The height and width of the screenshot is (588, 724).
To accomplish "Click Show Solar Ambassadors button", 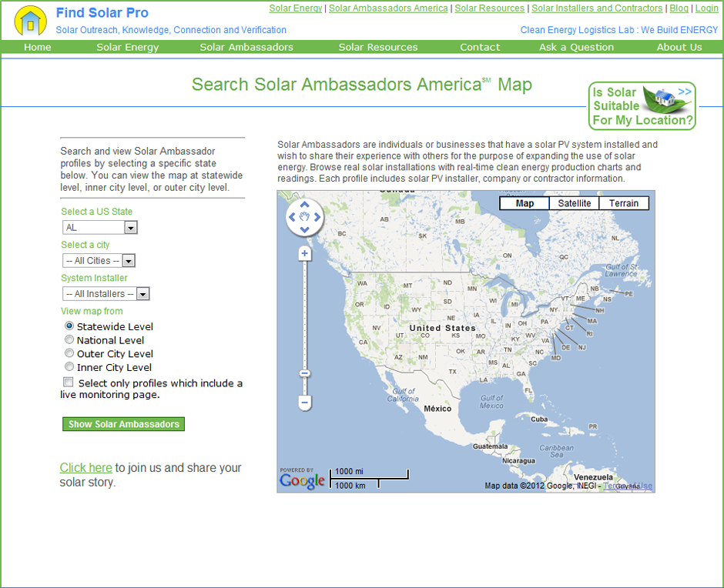I will (x=124, y=424).
